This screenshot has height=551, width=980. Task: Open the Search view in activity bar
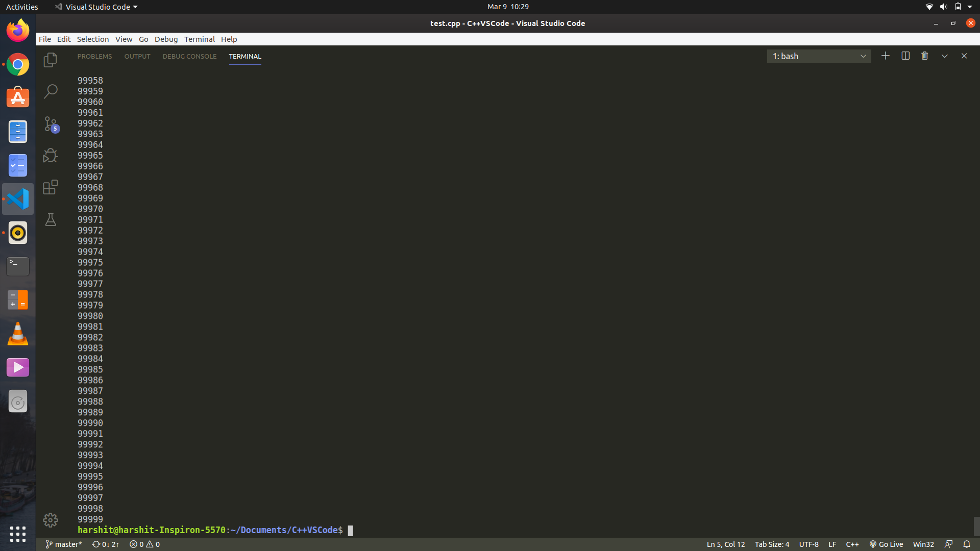(50, 92)
